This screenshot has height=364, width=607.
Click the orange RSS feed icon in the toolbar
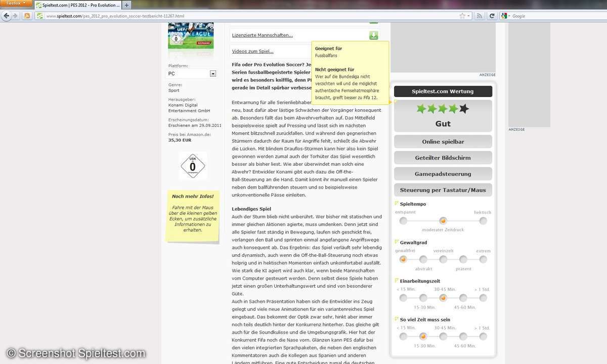[x=27, y=16]
